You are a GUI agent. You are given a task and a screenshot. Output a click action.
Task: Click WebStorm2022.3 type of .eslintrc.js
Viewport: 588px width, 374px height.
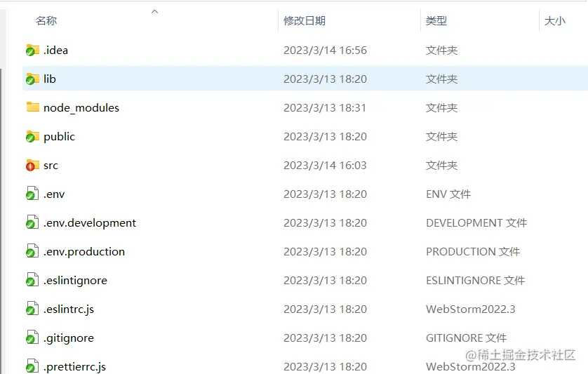[471, 309]
